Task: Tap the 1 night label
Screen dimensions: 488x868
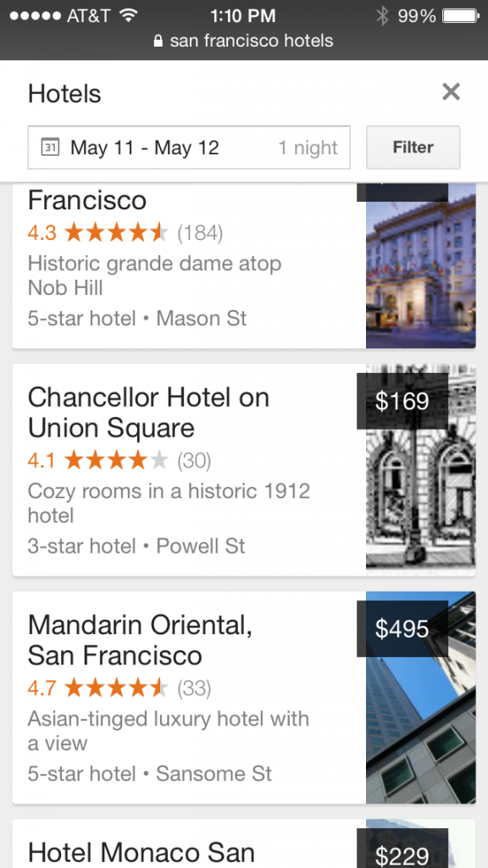Action: [x=308, y=147]
